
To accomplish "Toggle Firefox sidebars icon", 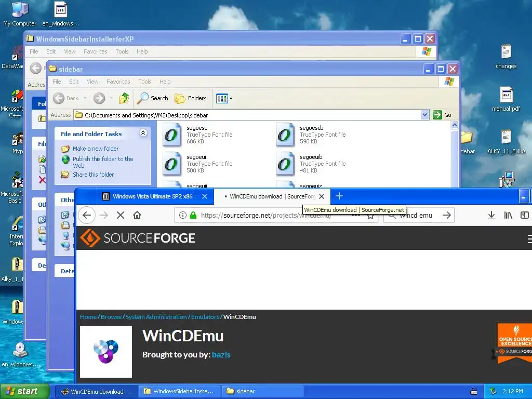I will pos(525,215).
